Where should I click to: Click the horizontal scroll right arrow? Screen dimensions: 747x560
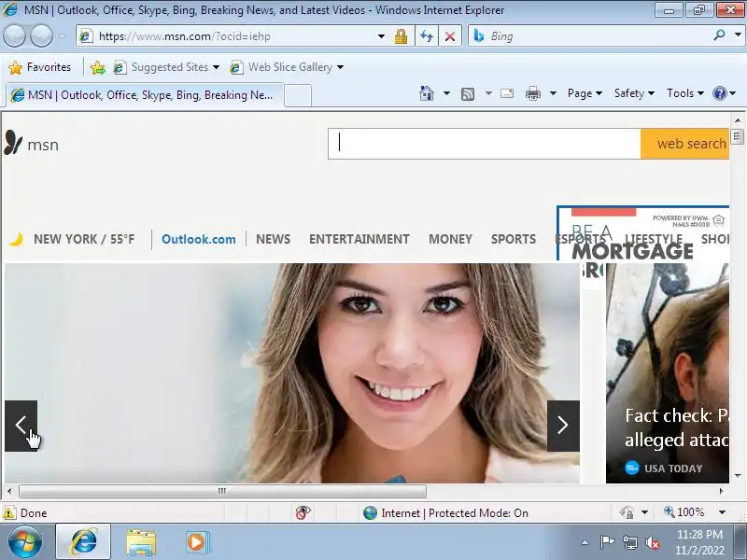[x=721, y=491]
